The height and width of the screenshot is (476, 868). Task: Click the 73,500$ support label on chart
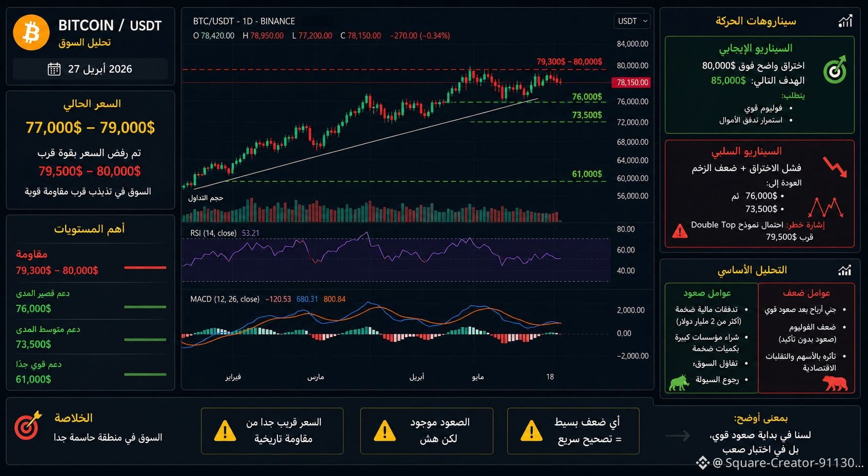tap(587, 115)
